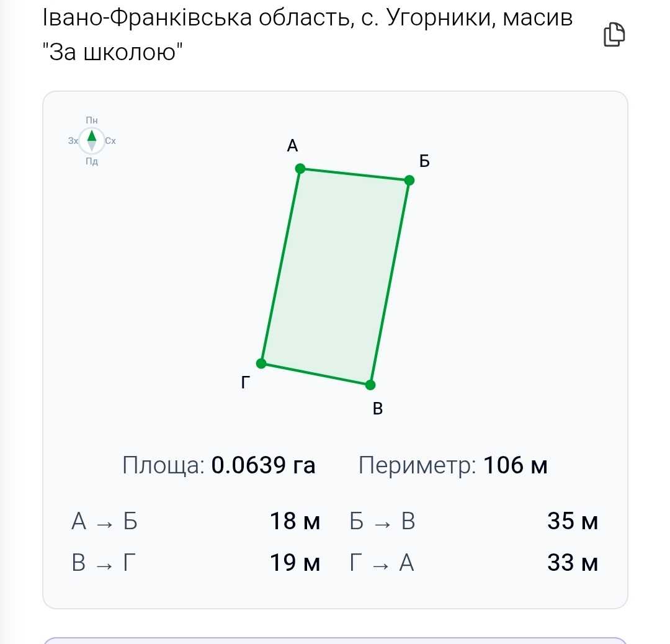Click the А → Б side length row
The width and height of the screenshot is (670, 644).
[x=195, y=521]
